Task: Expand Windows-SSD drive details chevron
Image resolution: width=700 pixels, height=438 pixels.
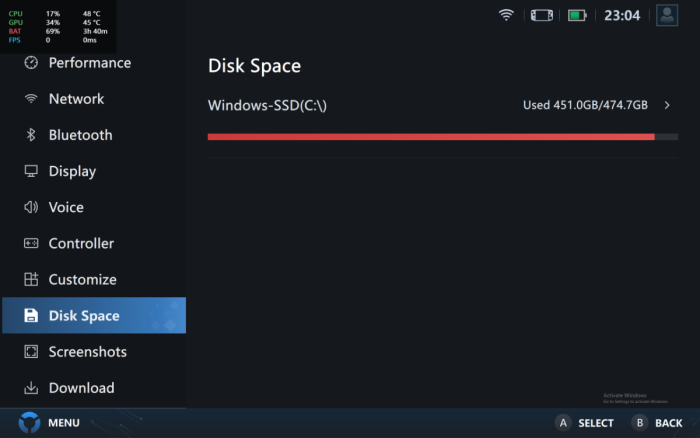Action: click(x=667, y=105)
